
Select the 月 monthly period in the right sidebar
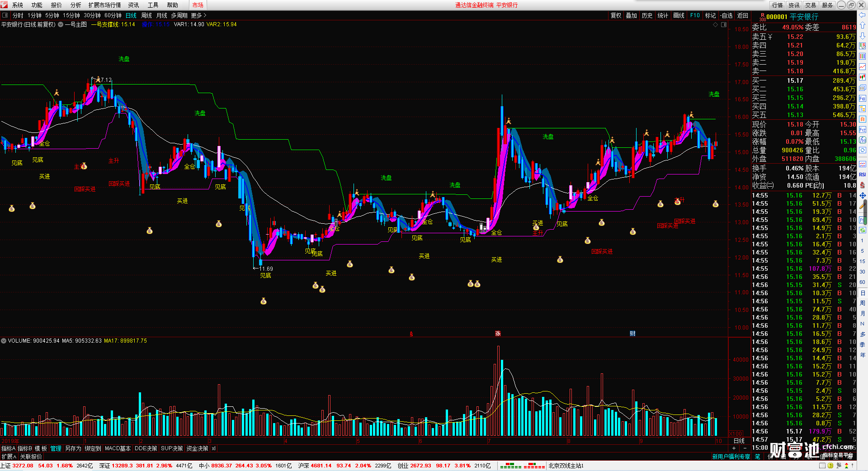point(863,313)
